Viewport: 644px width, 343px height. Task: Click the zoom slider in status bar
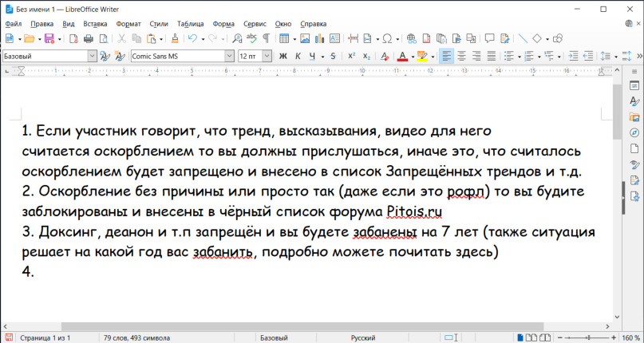pos(588,337)
